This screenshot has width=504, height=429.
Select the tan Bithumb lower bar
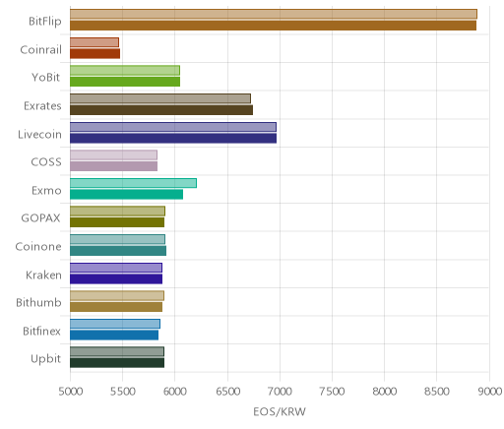point(116,307)
